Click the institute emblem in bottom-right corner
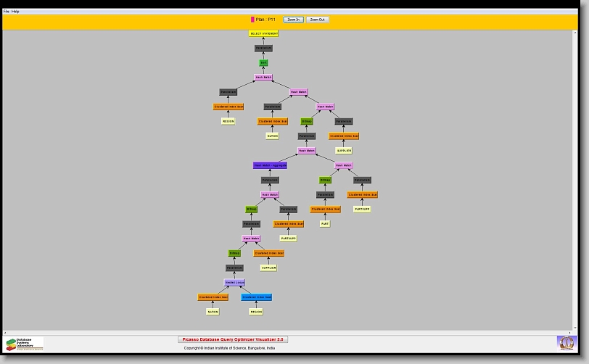 click(565, 342)
